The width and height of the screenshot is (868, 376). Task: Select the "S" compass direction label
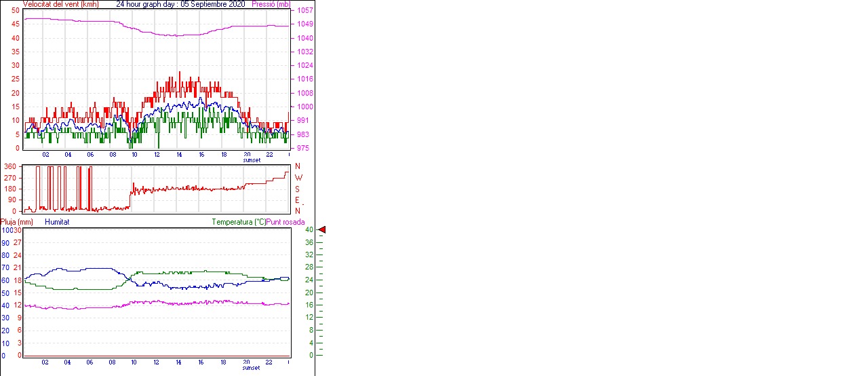tap(297, 189)
